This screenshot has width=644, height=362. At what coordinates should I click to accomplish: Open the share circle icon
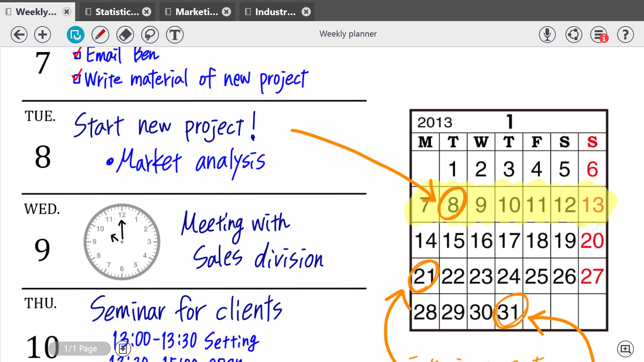tap(574, 35)
